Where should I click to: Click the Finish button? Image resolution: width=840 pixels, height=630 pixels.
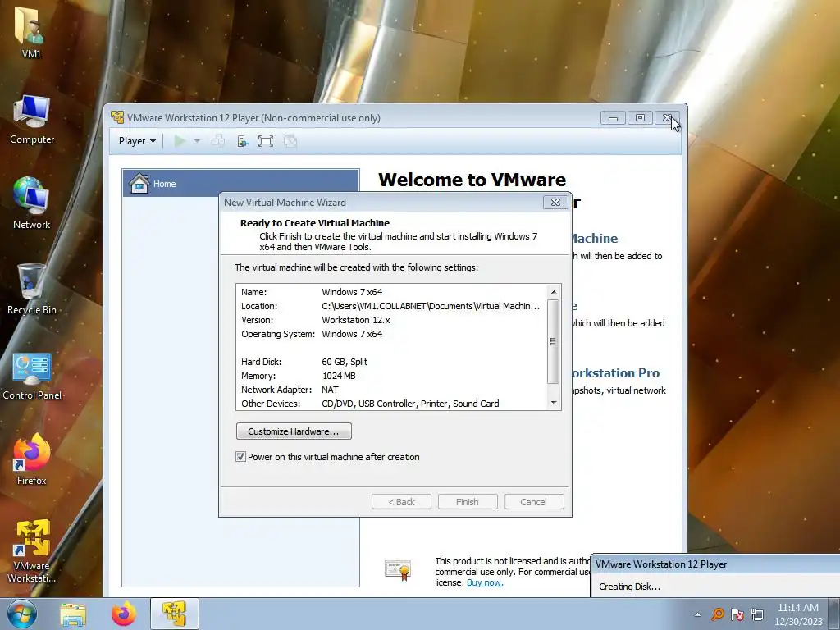pos(468,502)
